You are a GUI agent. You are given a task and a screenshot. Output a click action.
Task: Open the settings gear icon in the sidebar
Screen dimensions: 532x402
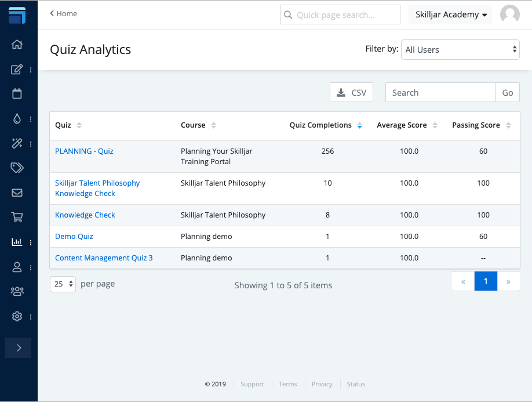(x=17, y=316)
